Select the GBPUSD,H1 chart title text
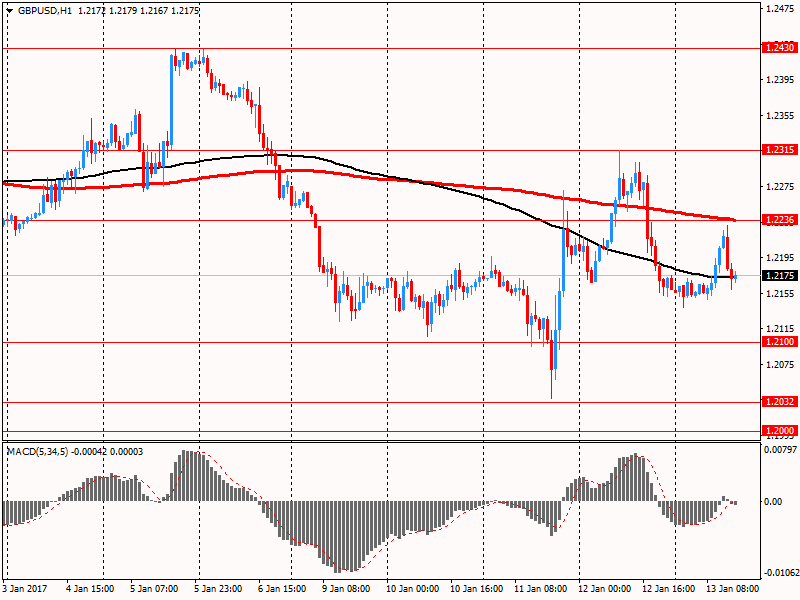Image resolution: width=800 pixels, height=600 pixels. click(x=45, y=11)
